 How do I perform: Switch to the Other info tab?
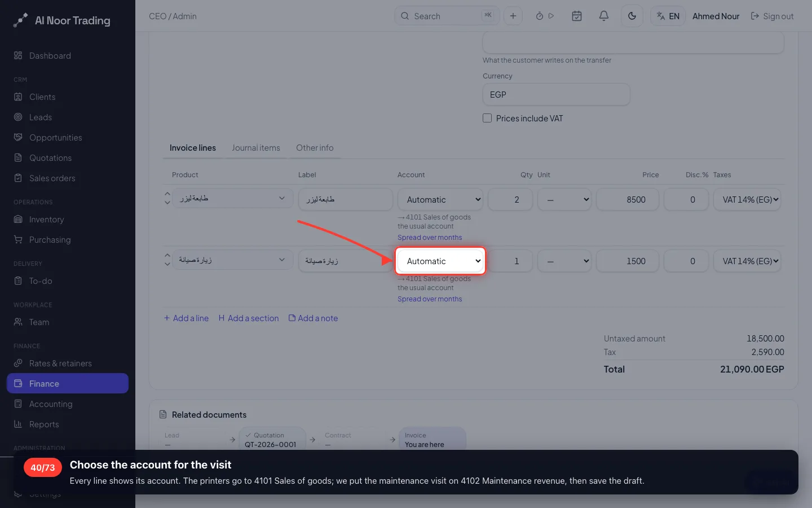click(x=315, y=148)
